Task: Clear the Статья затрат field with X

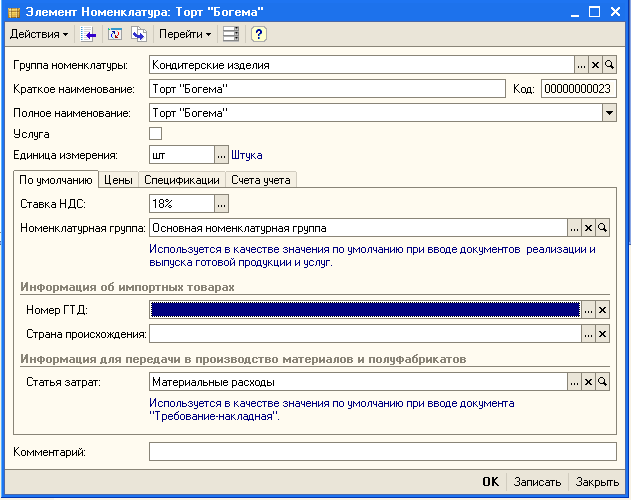Action: (588, 382)
